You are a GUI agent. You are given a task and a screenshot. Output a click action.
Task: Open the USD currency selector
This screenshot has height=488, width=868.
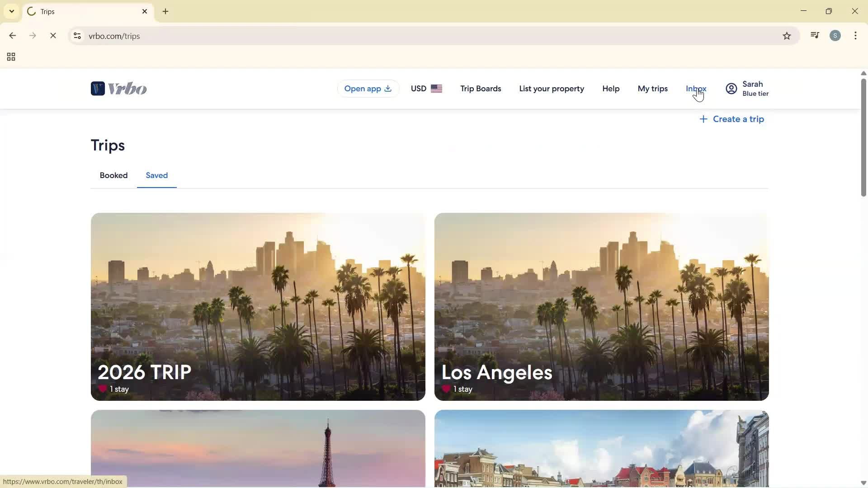click(426, 89)
